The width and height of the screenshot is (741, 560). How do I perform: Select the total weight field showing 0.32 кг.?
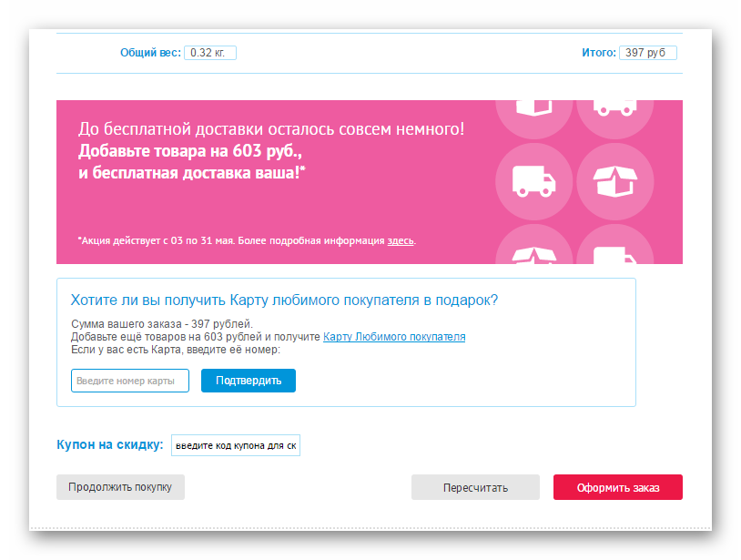[210, 53]
